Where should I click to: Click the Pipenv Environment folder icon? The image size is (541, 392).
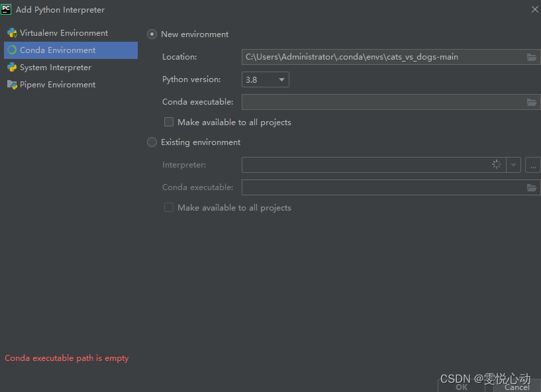pos(12,85)
